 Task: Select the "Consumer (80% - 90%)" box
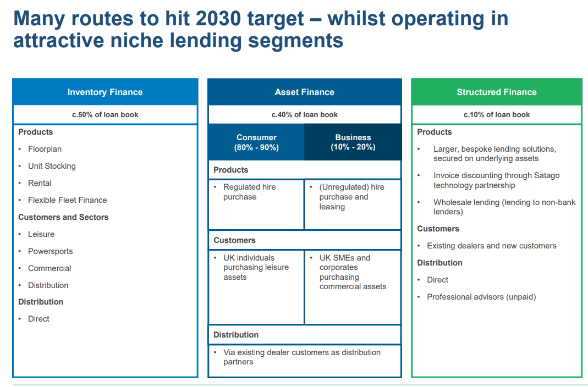256,142
